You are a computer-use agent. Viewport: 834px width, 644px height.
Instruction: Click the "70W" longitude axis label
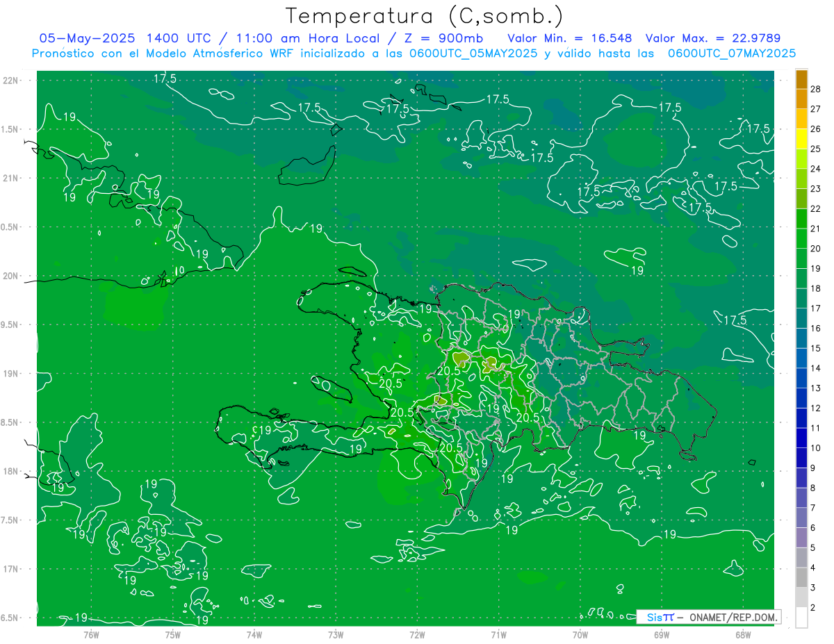point(580,634)
